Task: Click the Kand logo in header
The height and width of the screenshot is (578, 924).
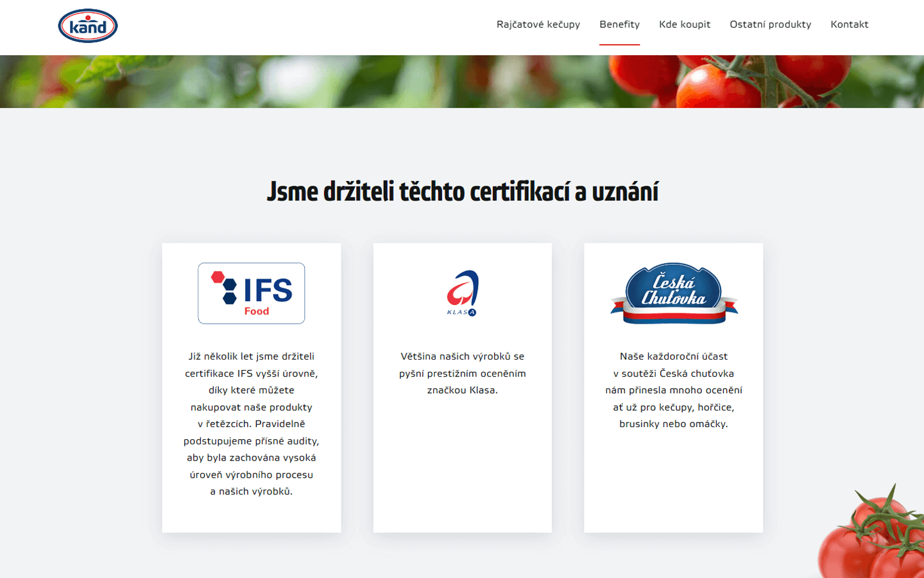Action: [x=88, y=26]
